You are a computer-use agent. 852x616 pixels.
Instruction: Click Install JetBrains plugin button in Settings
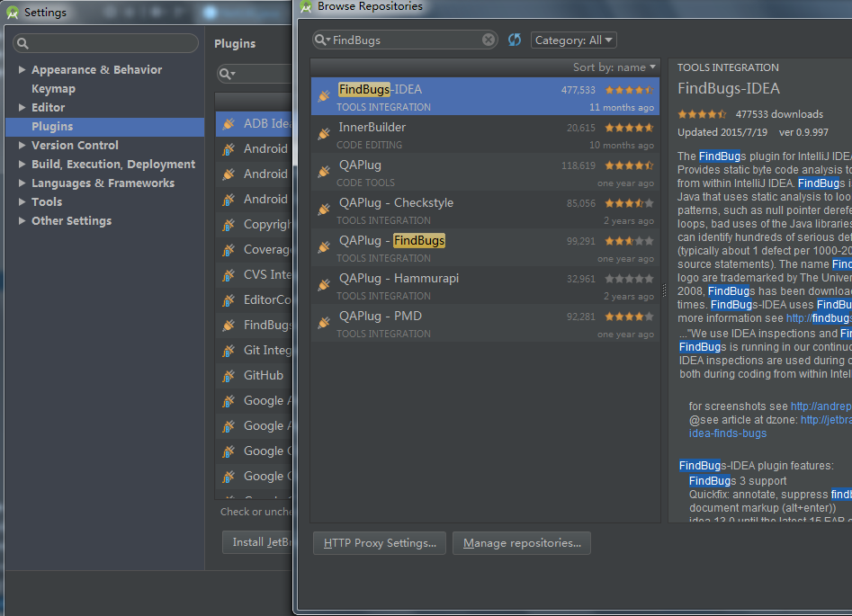(257, 542)
